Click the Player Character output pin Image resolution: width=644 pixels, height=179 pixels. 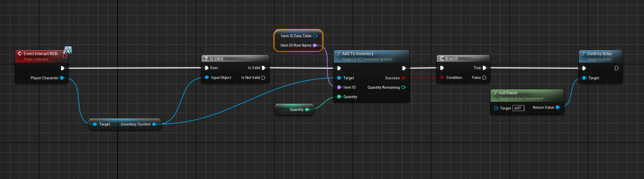pyautogui.click(x=62, y=78)
